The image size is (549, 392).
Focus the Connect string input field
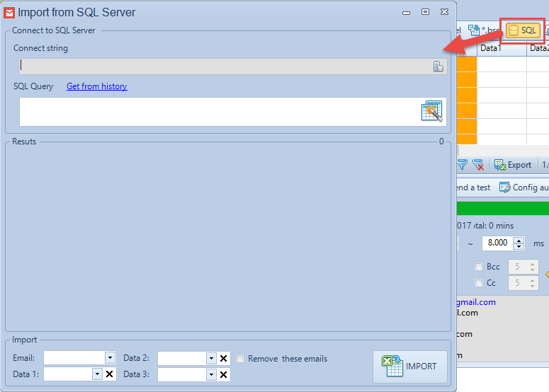pos(233,66)
